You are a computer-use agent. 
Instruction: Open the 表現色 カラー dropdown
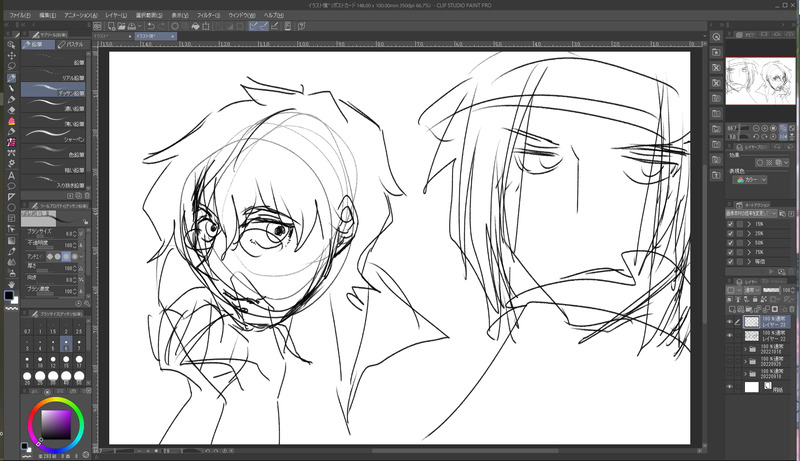pos(750,180)
